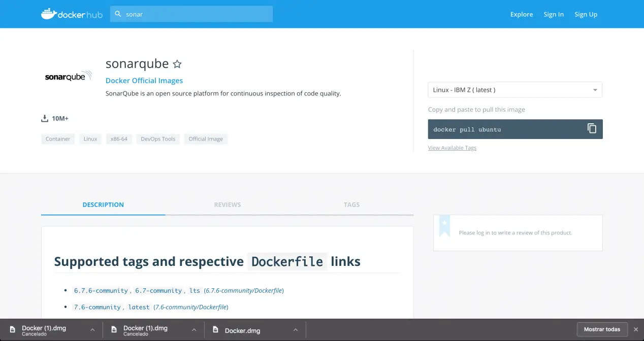The height and width of the screenshot is (341, 644).
Task: Focus the search field containing sonar
Action: pyautogui.click(x=191, y=14)
